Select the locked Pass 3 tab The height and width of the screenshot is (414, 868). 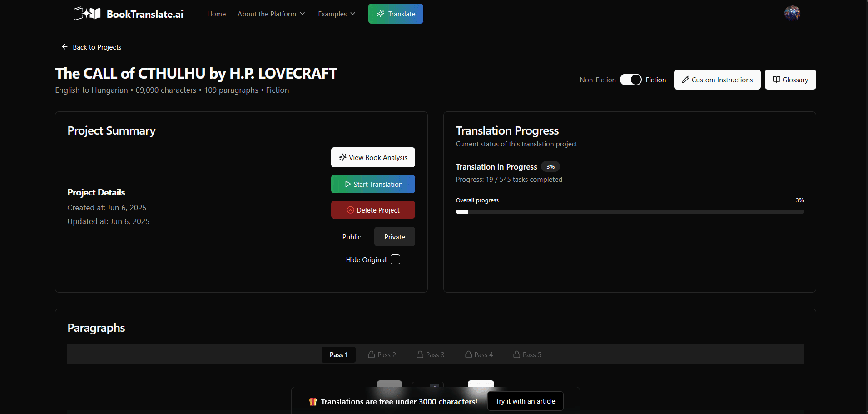coord(431,354)
